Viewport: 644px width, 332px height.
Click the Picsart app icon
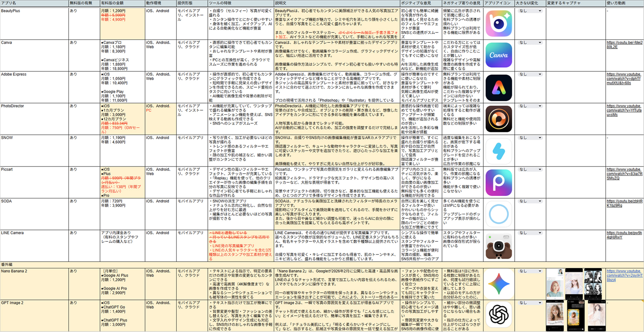[499, 182]
